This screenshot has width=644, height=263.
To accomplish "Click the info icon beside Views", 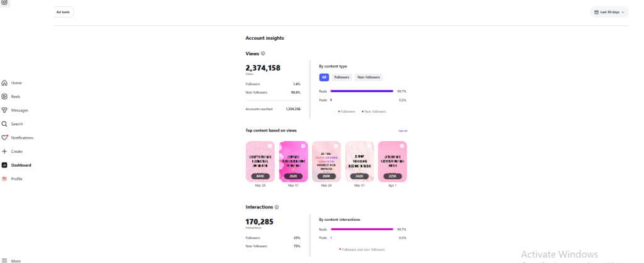I will (x=263, y=53).
